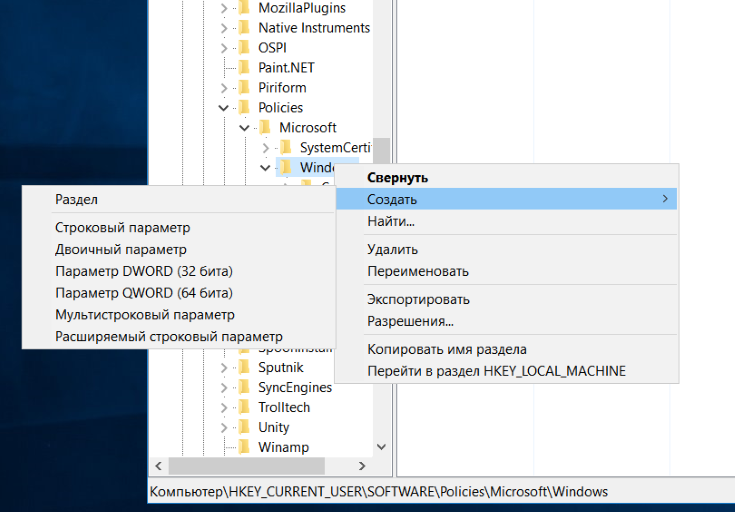Select the Piriform registry key
Viewport: 735px width, 512px height.
pyautogui.click(x=282, y=88)
